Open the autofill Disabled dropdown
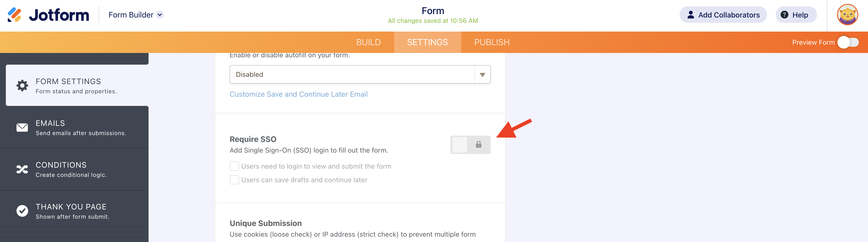Image resolution: width=868 pixels, height=242 pixels. [352, 74]
